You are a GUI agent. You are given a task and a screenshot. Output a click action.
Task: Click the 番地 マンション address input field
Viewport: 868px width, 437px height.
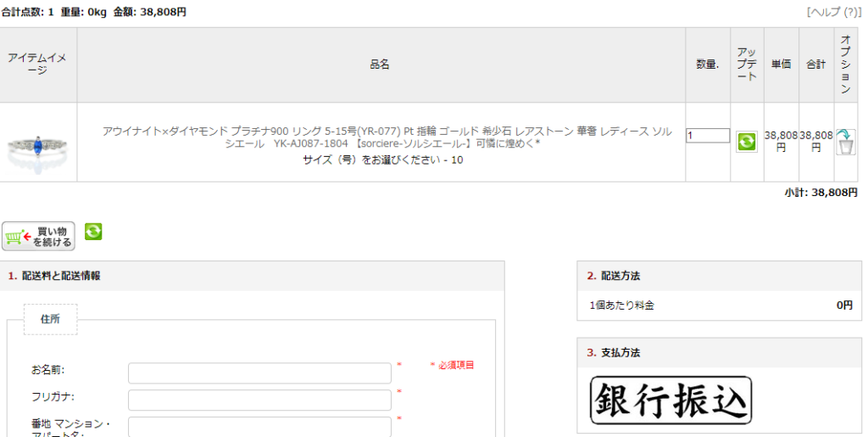coord(259,426)
